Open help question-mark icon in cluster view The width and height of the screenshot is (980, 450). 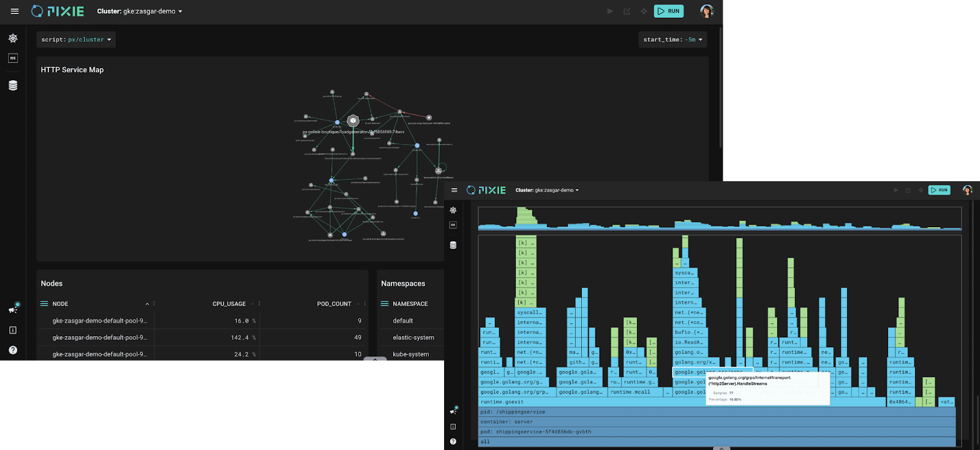coord(13,350)
